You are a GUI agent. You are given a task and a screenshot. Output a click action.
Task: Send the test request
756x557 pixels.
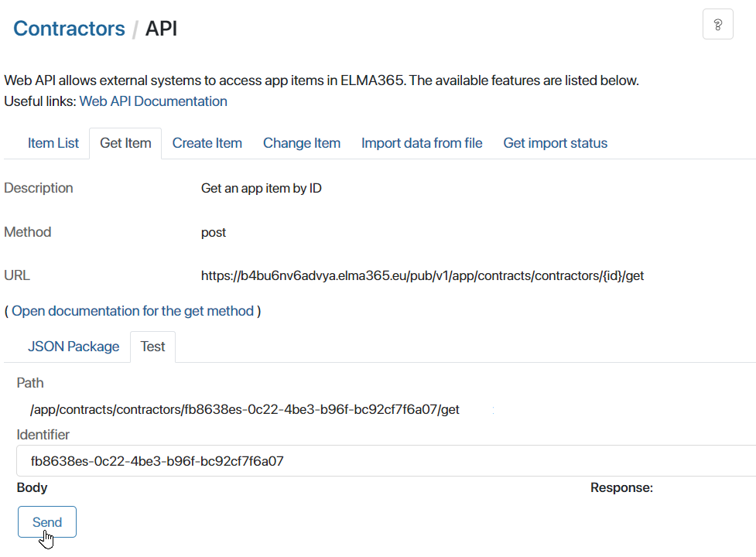point(47,522)
